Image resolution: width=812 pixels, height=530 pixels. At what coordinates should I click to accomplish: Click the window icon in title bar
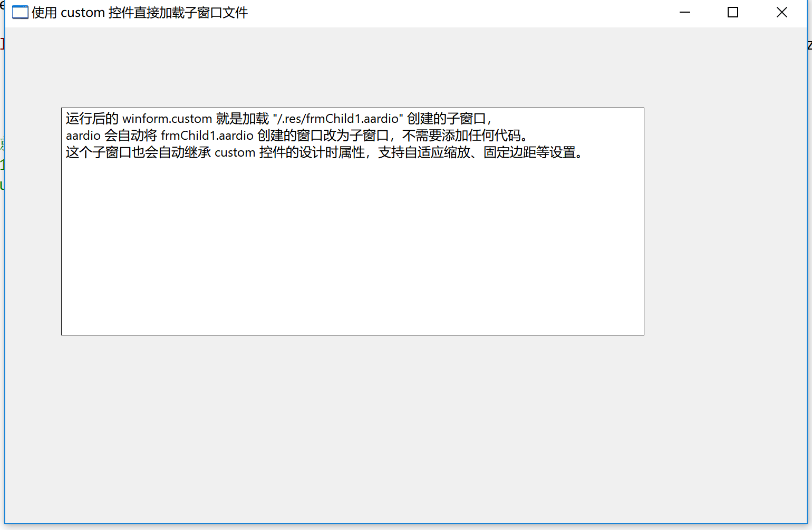[x=20, y=12]
